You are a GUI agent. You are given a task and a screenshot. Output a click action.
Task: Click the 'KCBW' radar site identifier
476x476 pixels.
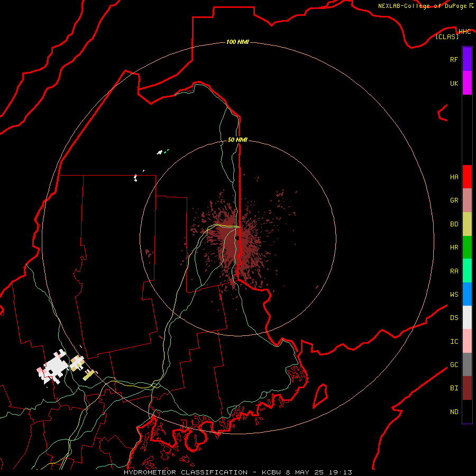tap(271, 472)
